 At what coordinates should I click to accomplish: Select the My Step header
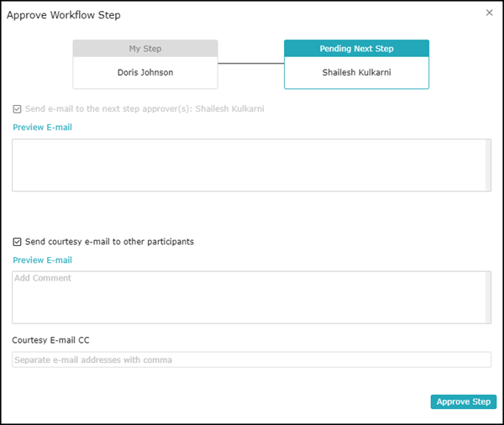(145, 49)
